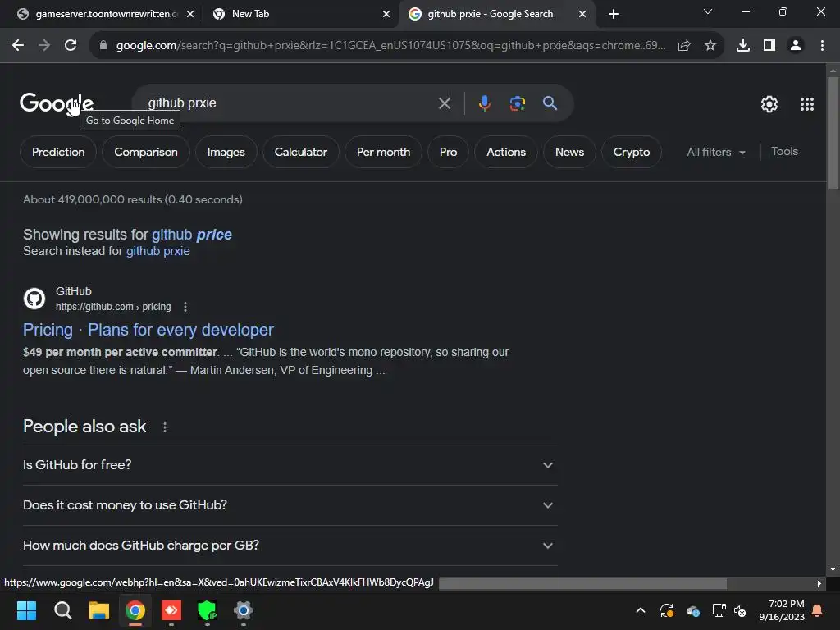This screenshot has width=840, height=630.
Task: Close the gameserver.toontownrewritten tab
Action: tap(190, 14)
